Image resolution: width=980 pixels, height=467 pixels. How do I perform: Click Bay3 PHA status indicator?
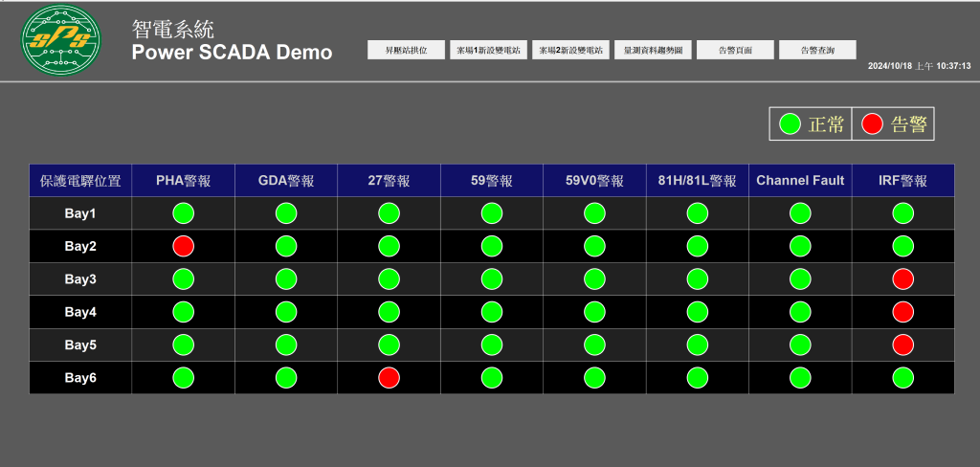tap(183, 278)
